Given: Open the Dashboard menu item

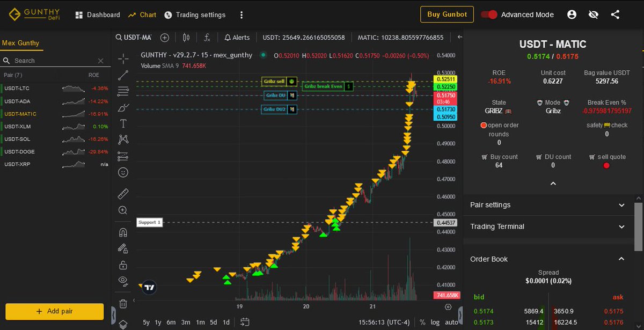Looking at the screenshot, I should 98,15.
